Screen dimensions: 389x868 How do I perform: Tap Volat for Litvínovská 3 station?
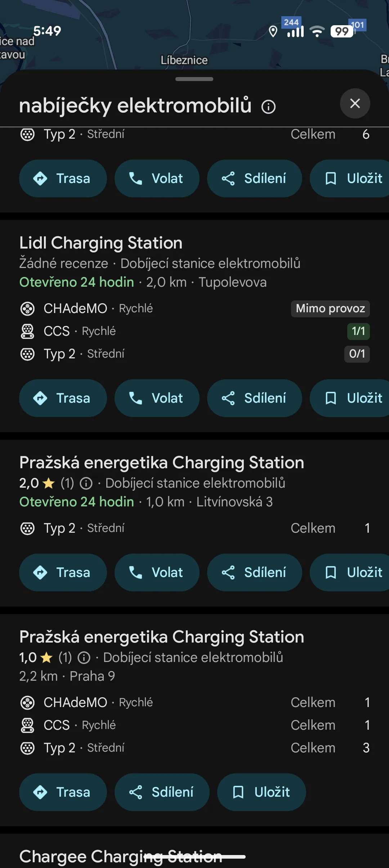(157, 572)
